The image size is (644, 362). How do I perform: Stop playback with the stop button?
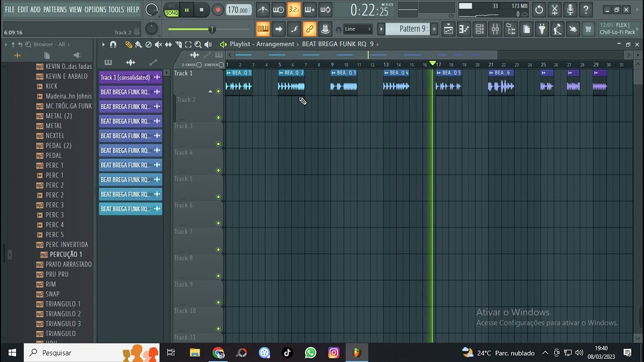201,10
